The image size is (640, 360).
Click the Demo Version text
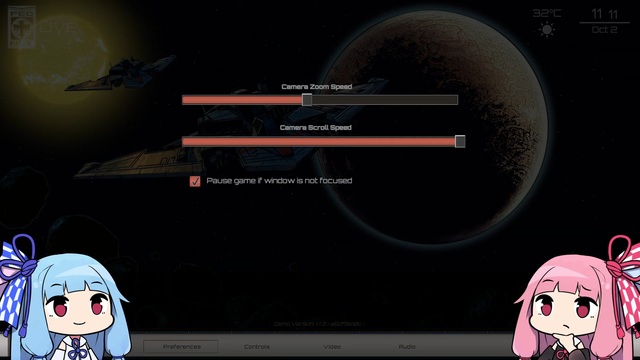(318, 324)
